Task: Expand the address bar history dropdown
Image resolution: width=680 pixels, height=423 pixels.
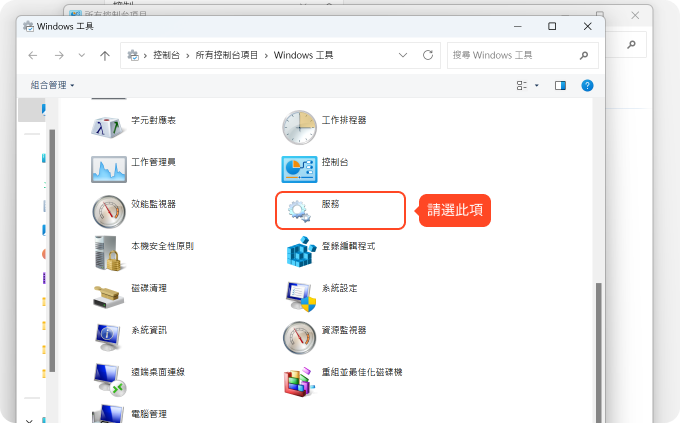Action: point(403,55)
